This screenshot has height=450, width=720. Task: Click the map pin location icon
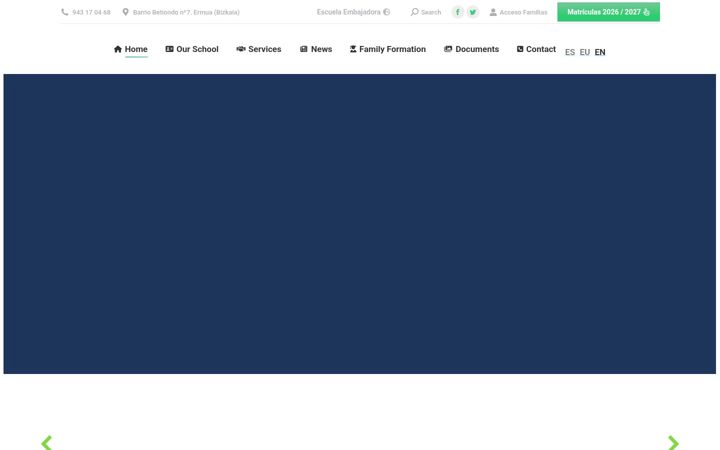pos(125,12)
